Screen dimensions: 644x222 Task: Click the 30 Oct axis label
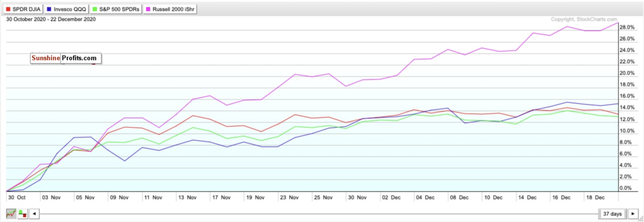coord(17,197)
